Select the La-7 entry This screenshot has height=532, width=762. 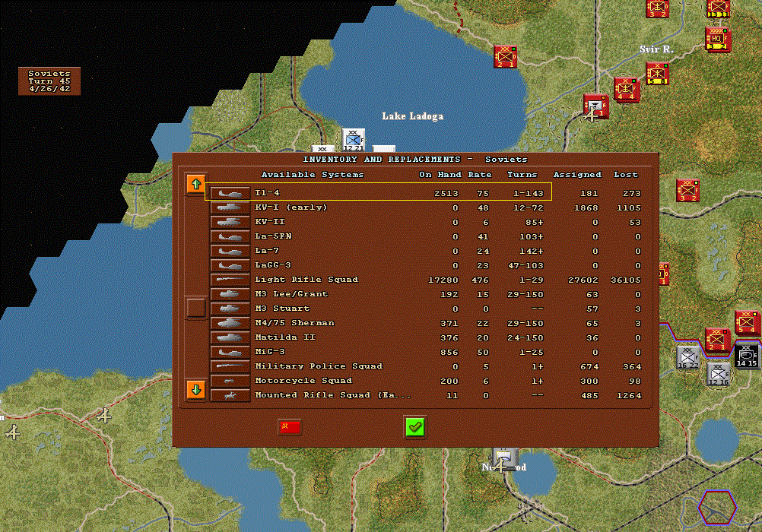pos(267,251)
